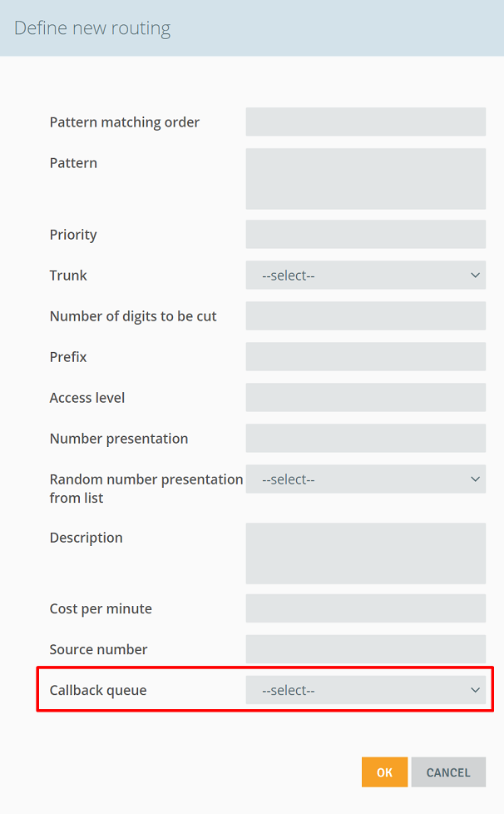This screenshot has height=814, width=504.
Task: Focus the Cost per minute field
Action: coord(366,608)
